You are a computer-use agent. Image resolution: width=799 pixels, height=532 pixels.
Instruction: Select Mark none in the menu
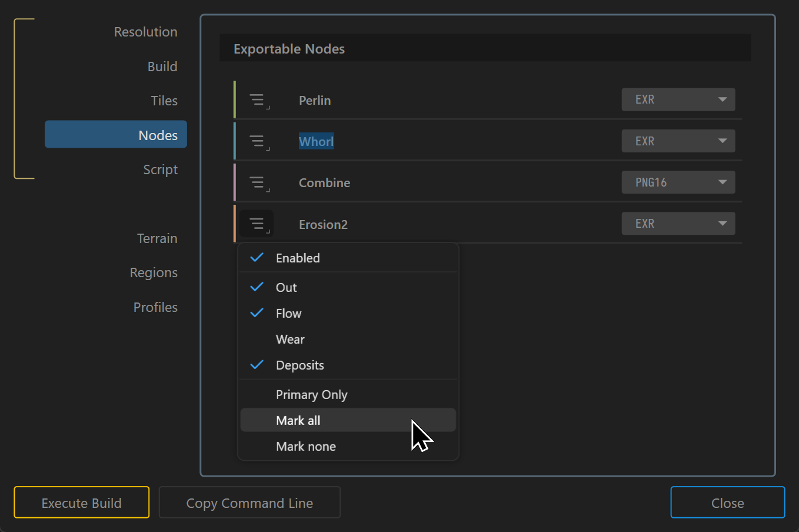pyautogui.click(x=305, y=446)
